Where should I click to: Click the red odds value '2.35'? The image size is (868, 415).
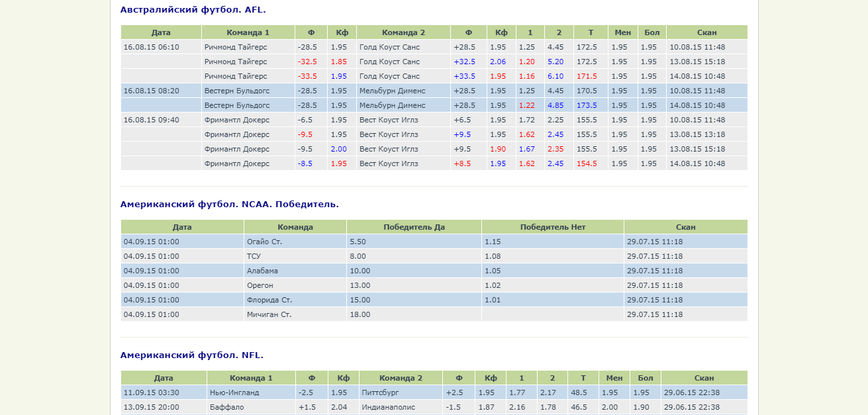click(x=555, y=149)
